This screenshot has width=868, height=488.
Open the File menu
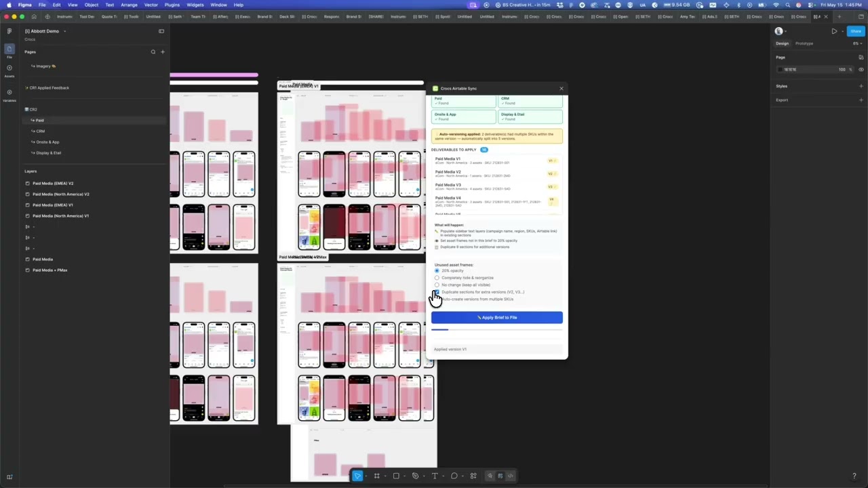(x=42, y=5)
